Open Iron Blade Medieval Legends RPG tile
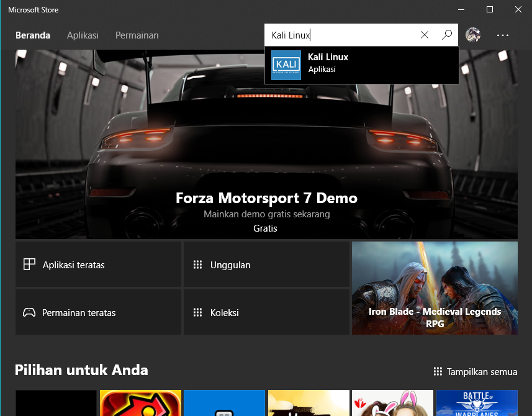Image resolution: width=532 pixels, height=416 pixels. click(x=435, y=288)
